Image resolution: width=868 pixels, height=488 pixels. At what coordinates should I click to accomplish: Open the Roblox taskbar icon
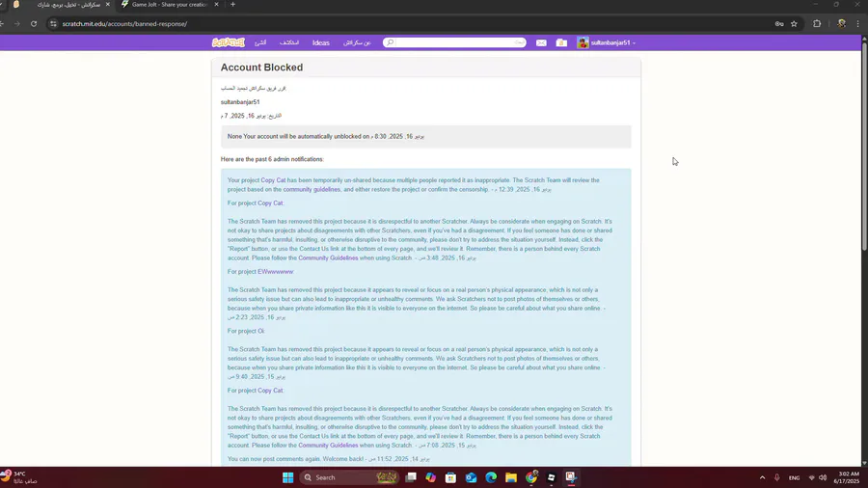552,477
